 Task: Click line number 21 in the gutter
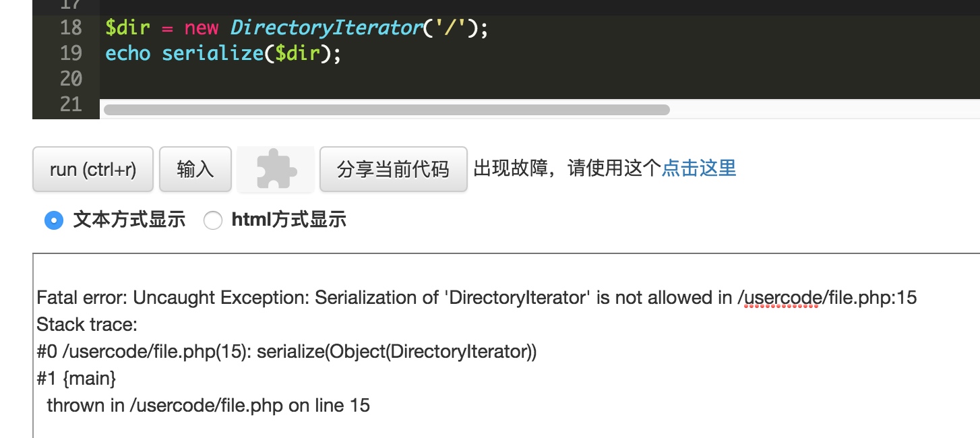pos(70,104)
